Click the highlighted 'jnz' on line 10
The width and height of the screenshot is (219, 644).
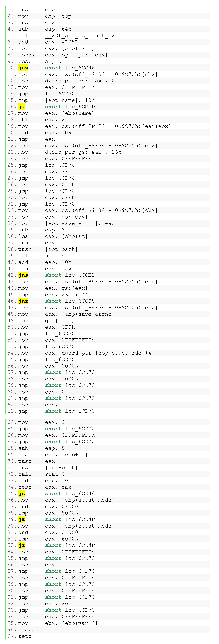pos(23,68)
